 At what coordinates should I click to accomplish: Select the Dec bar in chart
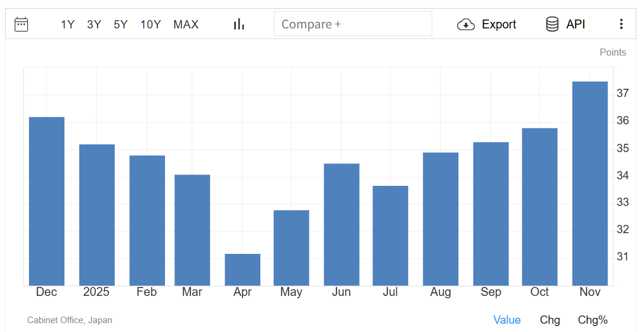(47, 201)
